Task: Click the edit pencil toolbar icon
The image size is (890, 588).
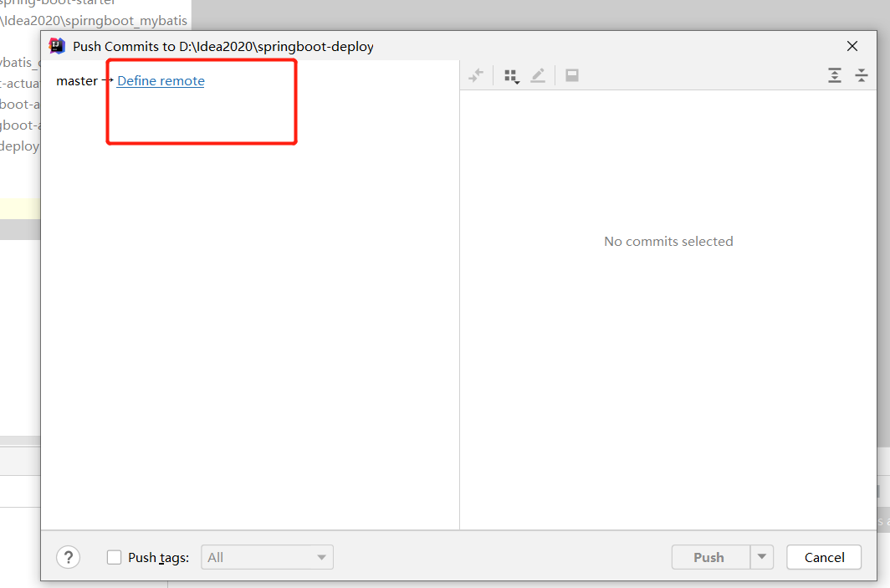Action: (x=538, y=75)
